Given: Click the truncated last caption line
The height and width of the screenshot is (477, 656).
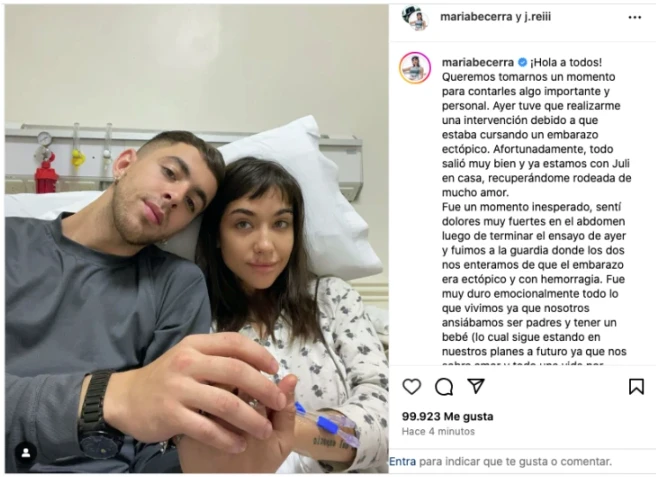Looking at the screenshot, I should click(x=523, y=364).
